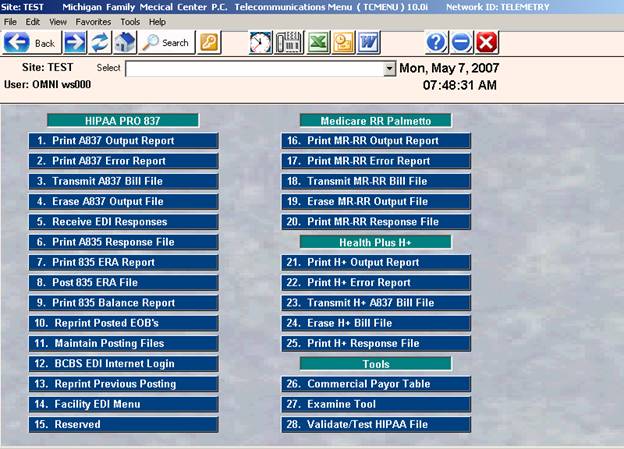Click the Back arrow button

tap(32, 43)
